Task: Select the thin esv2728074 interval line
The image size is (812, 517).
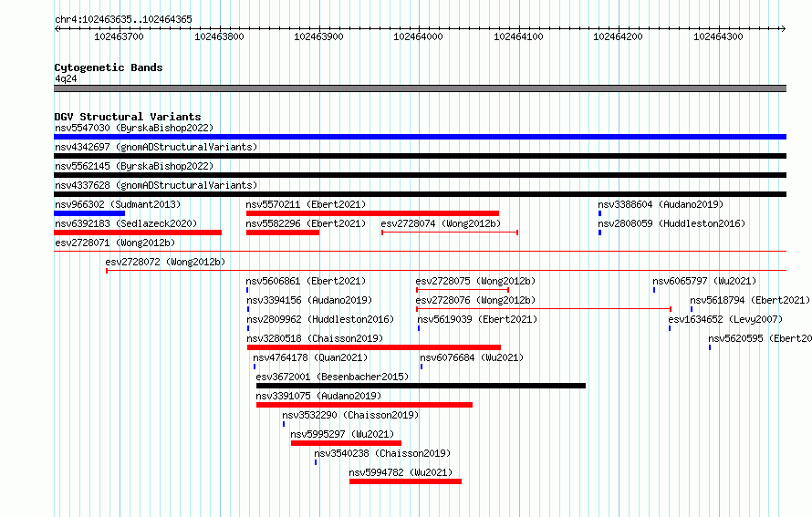Action: (450, 233)
